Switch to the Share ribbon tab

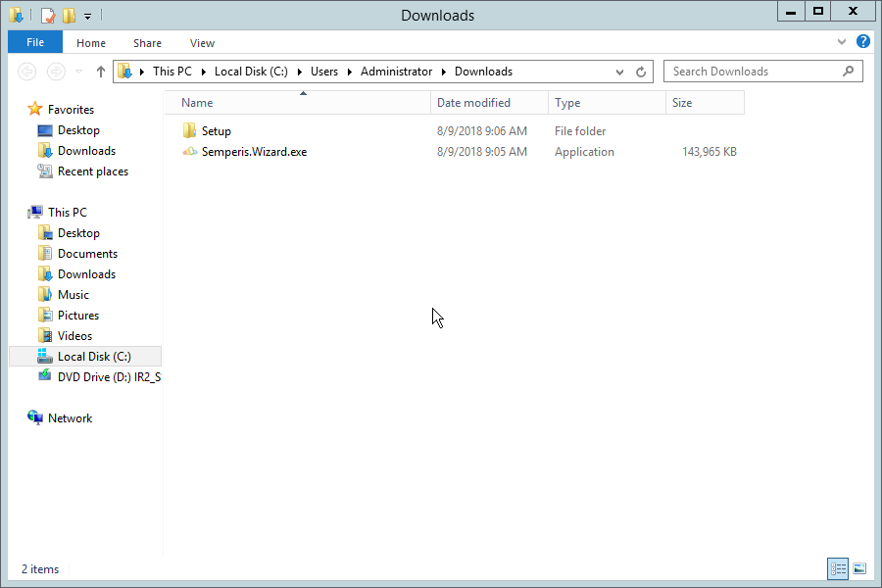tap(147, 43)
